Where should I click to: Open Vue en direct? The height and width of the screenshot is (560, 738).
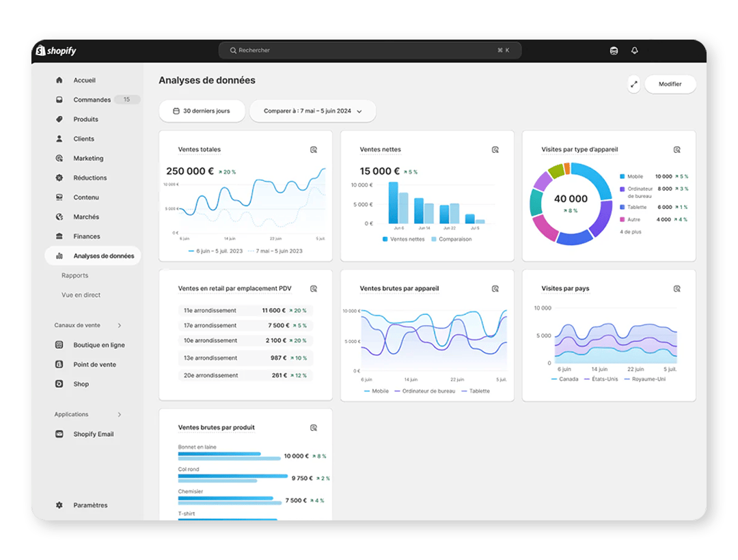pos(81,294)
